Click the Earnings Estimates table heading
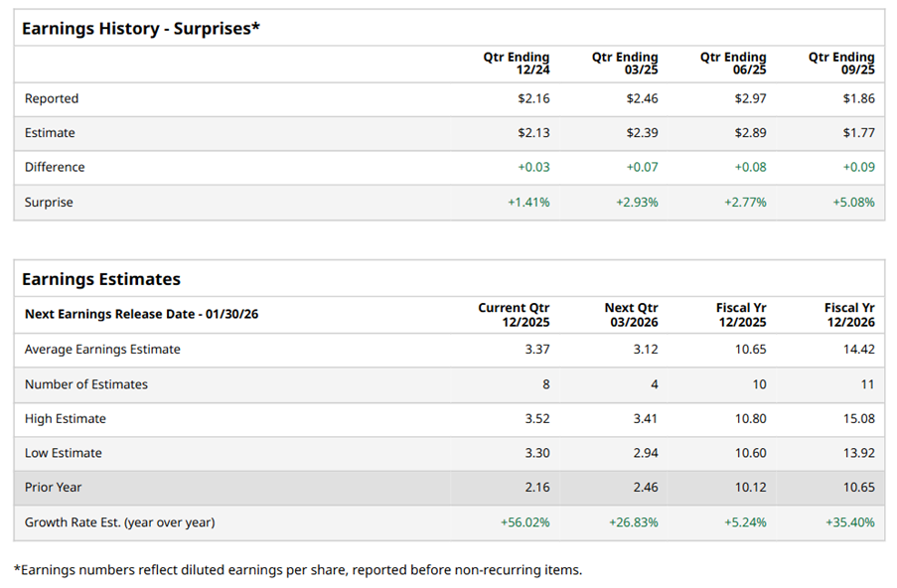897x588 pixels. (101, 279)
